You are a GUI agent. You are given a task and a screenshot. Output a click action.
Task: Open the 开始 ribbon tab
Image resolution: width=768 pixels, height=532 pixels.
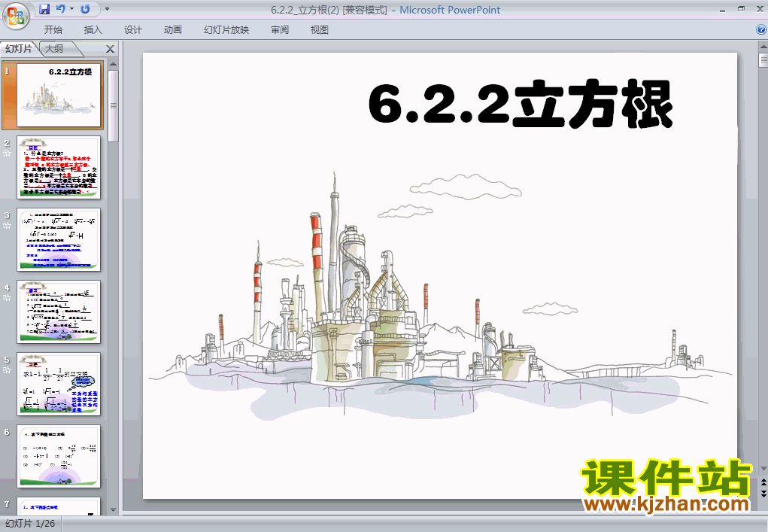[53, 30]
